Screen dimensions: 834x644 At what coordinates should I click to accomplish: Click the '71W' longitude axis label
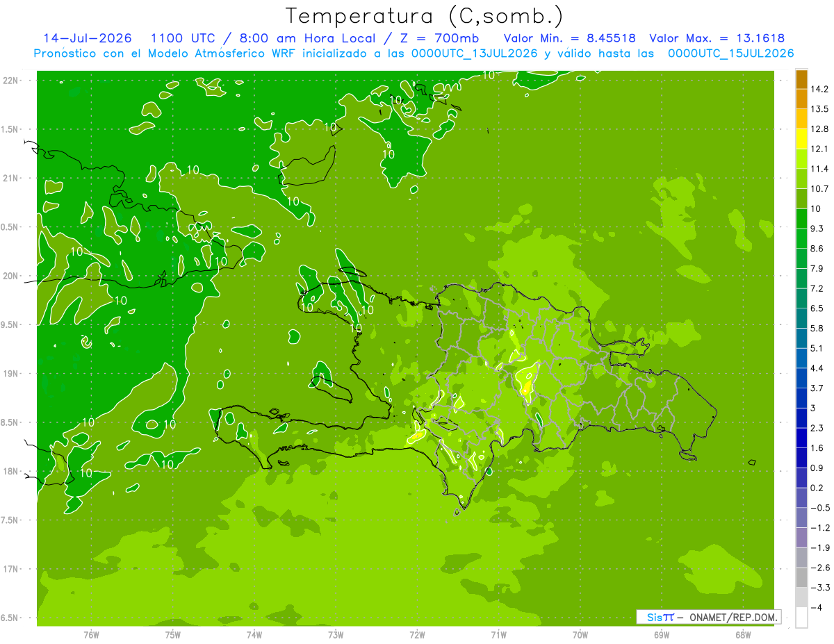tap(498, 635)
